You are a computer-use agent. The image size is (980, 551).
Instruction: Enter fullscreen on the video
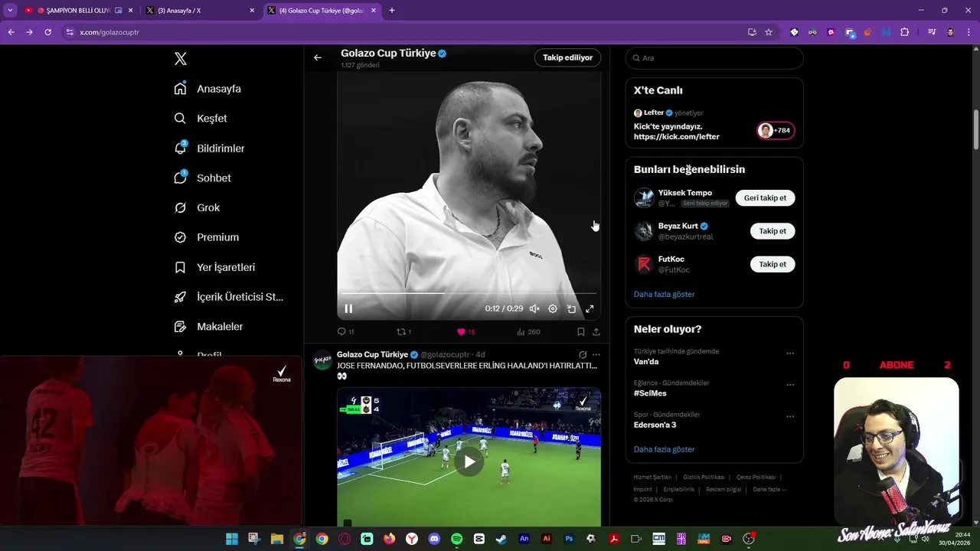point(590,308)
